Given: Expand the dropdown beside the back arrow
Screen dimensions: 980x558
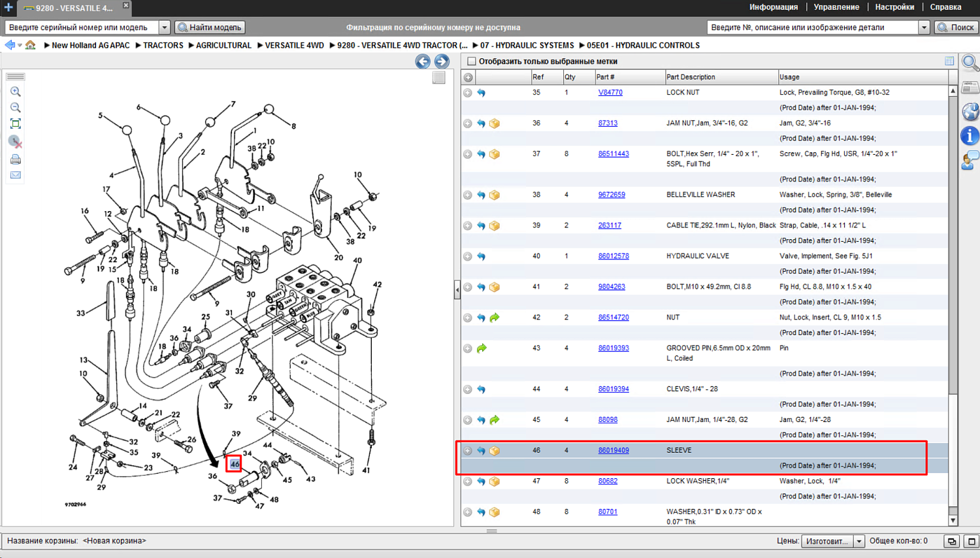Looking at the screenshot, I should (20, 45).
